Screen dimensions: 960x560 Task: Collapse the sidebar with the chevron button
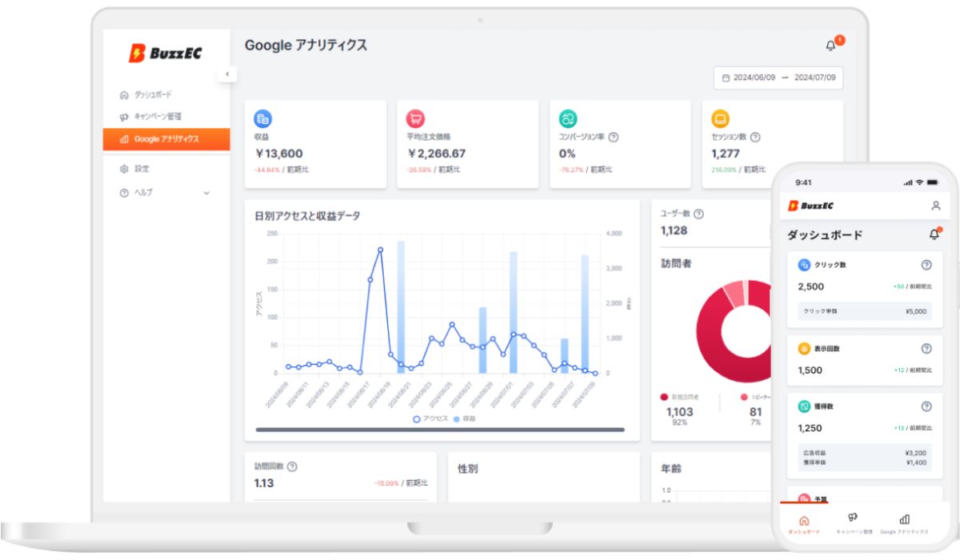[226, 74]
